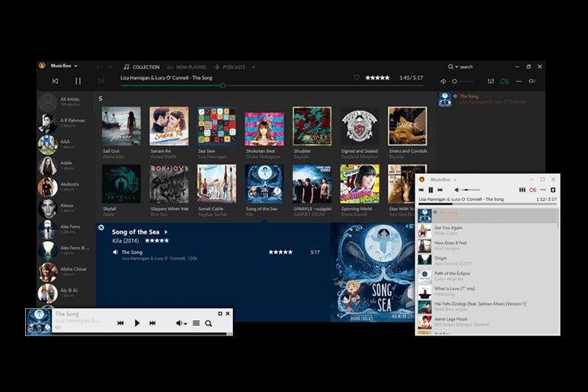This screenshot has height=392, width=588.
Task: Open volume dropdown in the mini player
Action: [181, 323]
